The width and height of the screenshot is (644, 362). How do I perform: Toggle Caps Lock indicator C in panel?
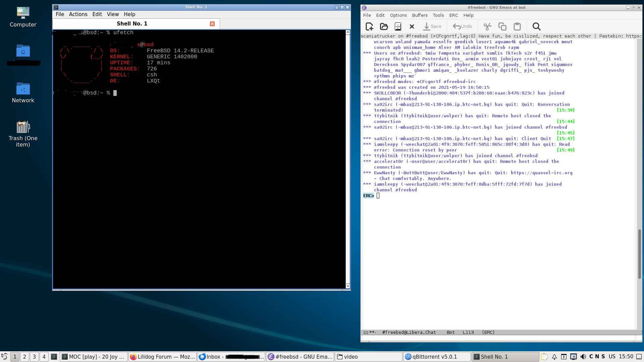coord(591,357)
